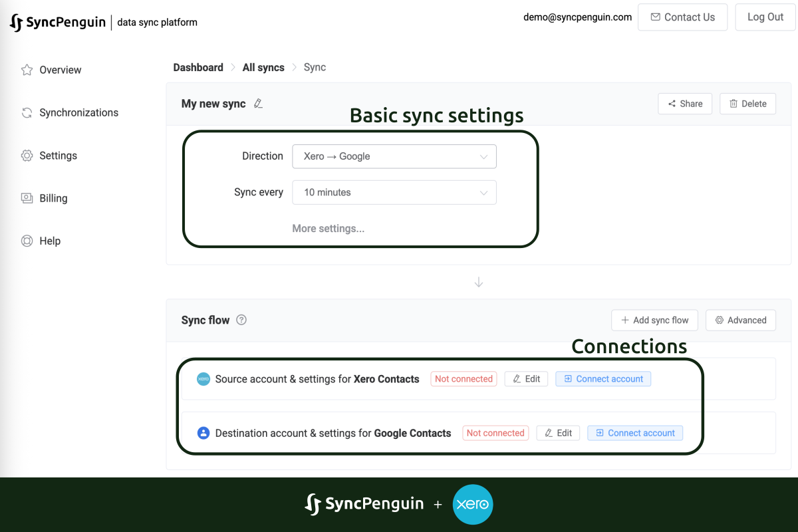This screenshot has height=532, width=798.
Task: Open the Direction dropdown showing Xero → Google
Action: [x=394, y=156]
